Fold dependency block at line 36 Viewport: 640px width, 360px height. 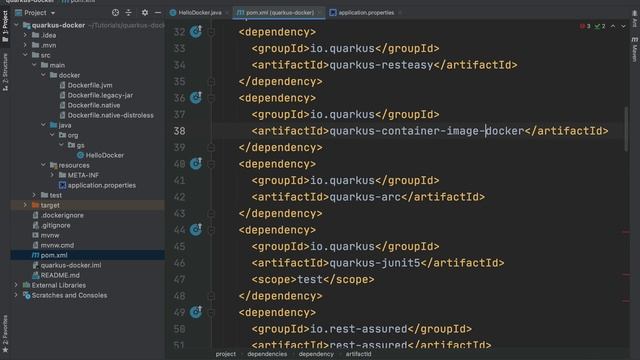(x=211, y=98)
